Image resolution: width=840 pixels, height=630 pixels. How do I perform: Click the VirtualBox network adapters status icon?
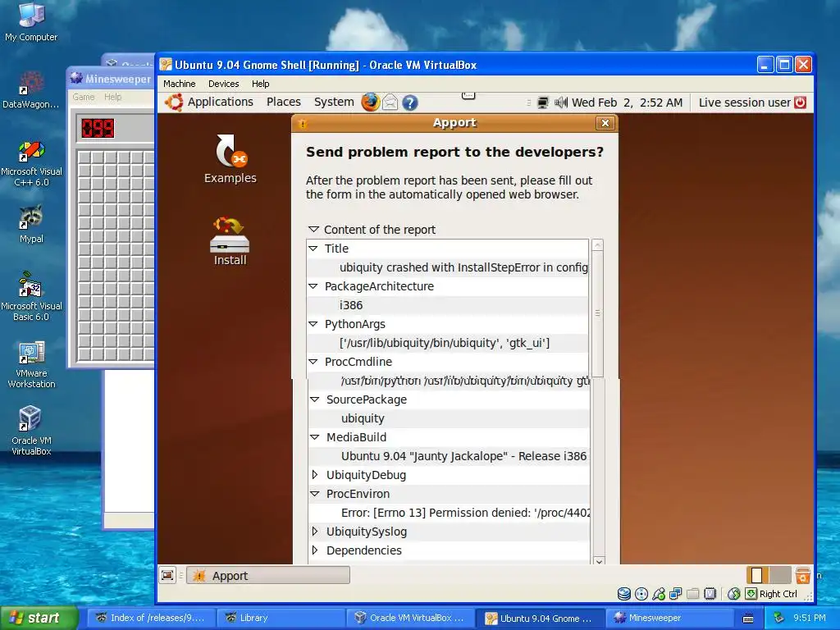(x=676, y=594)
